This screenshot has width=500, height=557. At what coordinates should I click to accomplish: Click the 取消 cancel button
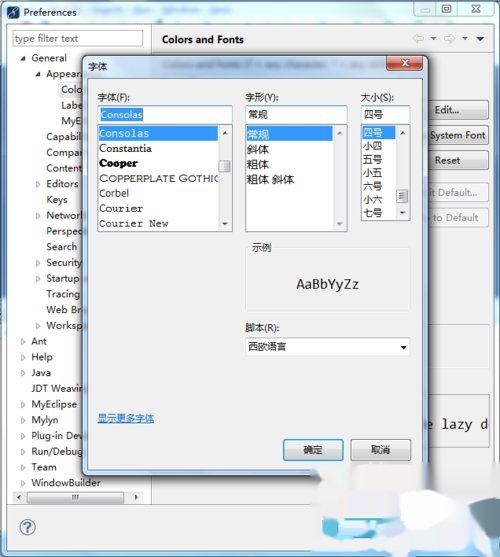click(x=380, y=450)
